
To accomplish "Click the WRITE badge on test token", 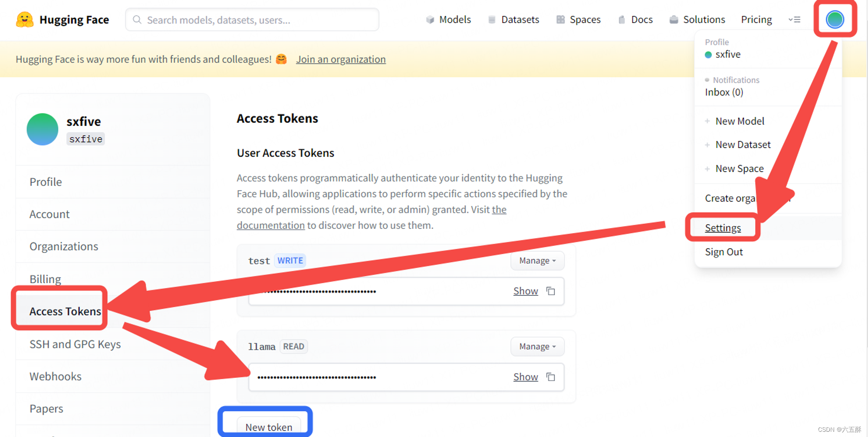I will 290,261.
